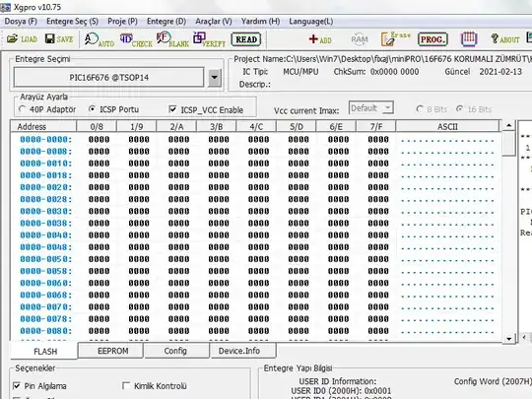Expand the Entegre Seçimi chip dropdown arrow
This screenshot has height=399, width=532.
click(x=214, y=78)
